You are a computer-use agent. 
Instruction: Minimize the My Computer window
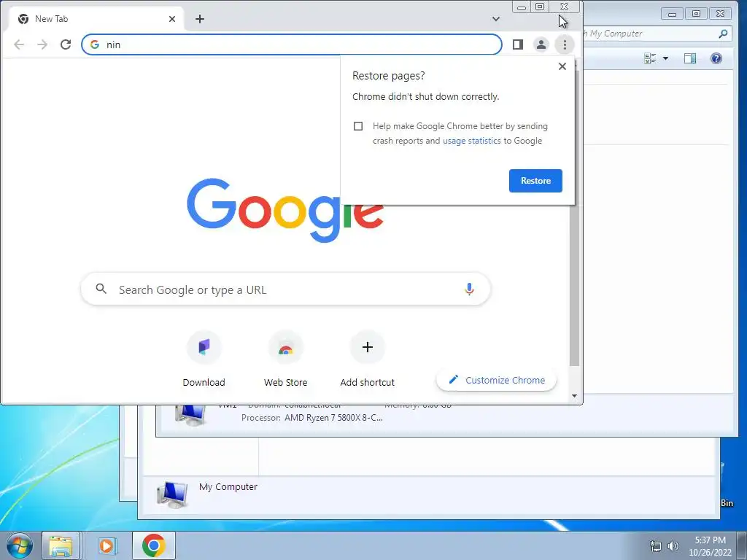tap(672, 13)
